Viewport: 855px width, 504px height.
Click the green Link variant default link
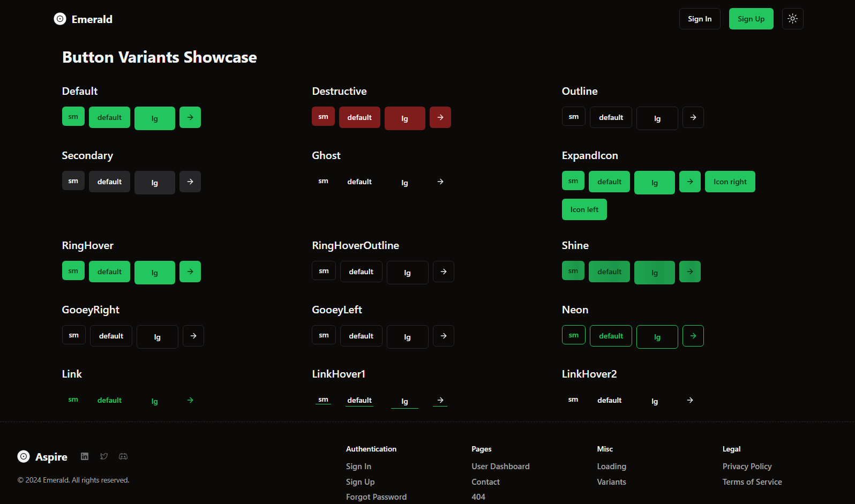click(x=109, y=400)
